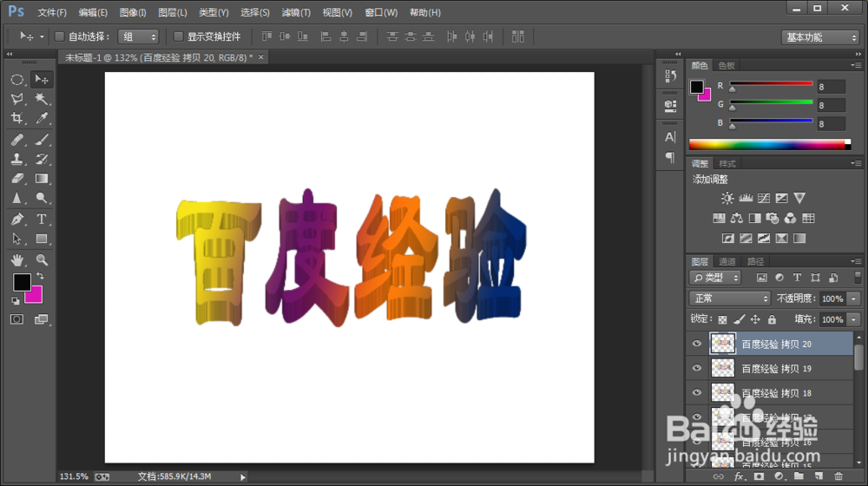Select the Rectangle shape tool
The height and width of the screenshot is (486, 868).
click(x=42, y=239)
